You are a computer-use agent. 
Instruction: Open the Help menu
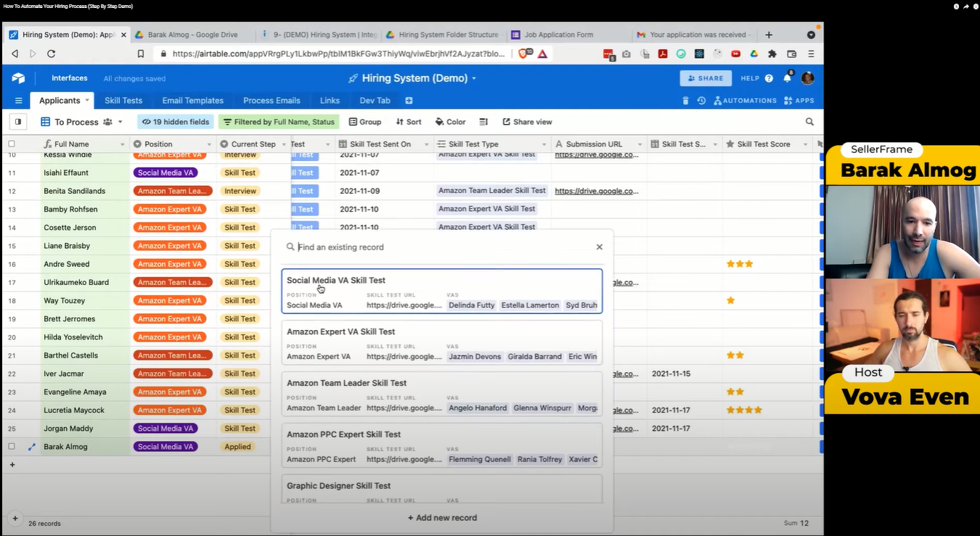coord(756,78)
